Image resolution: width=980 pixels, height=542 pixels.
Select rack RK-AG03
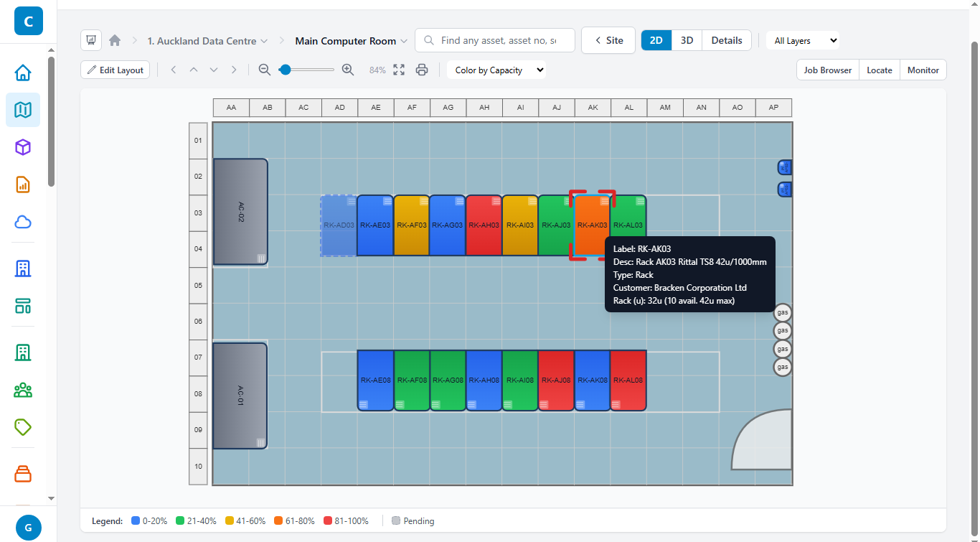point(448,225)
